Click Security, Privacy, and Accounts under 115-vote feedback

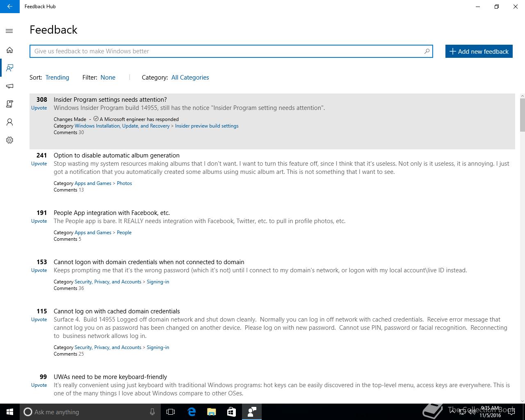(x=108, y=347)
